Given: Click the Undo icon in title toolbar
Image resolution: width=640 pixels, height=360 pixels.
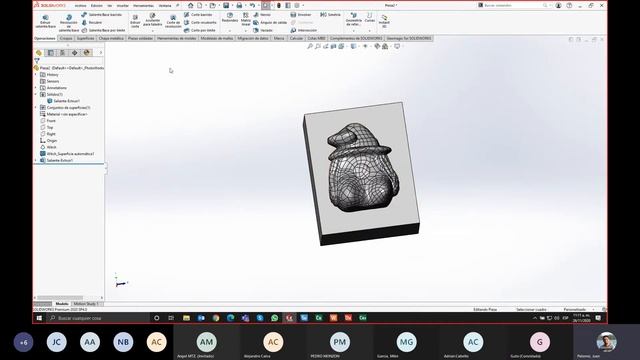Looking at the screenshot, I should (x=252, y=5).
